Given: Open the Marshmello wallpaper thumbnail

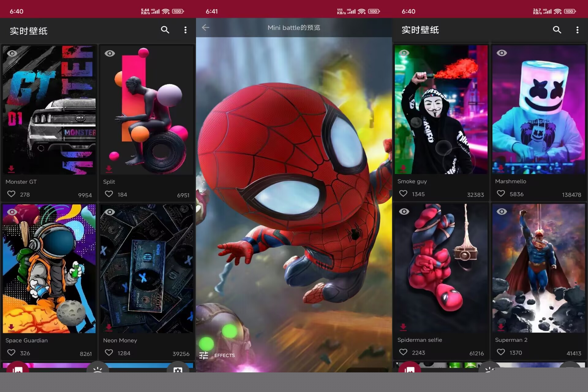Looking at the screenshot, I should 539,110.
